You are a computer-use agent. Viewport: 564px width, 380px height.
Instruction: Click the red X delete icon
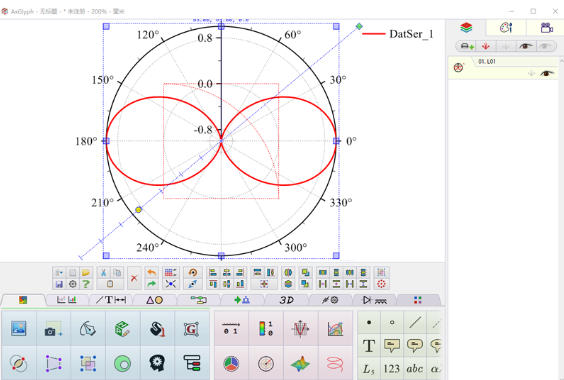134,278
